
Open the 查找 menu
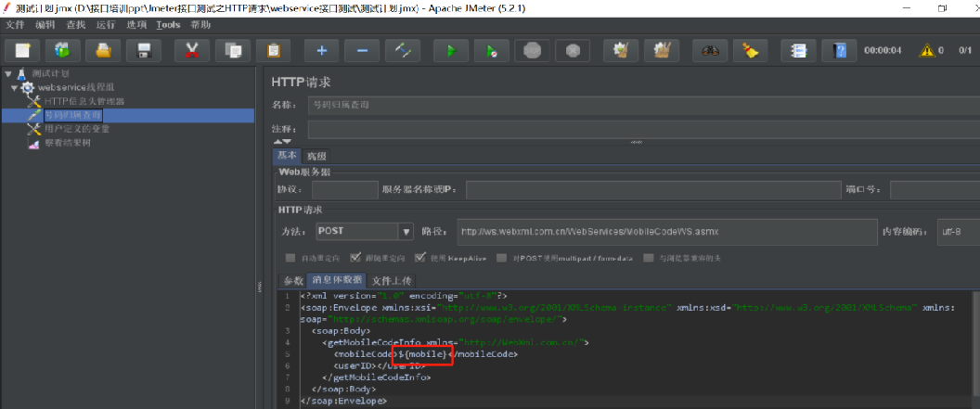click(75, 25)
